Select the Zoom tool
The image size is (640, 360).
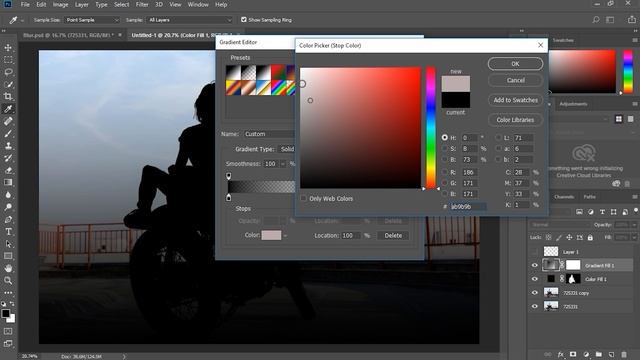8,280
